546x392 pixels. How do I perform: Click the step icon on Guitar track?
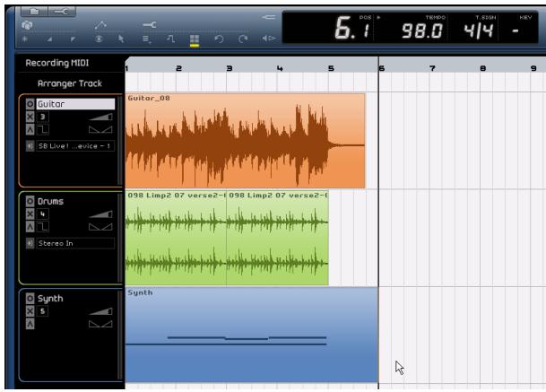[43, 130]
